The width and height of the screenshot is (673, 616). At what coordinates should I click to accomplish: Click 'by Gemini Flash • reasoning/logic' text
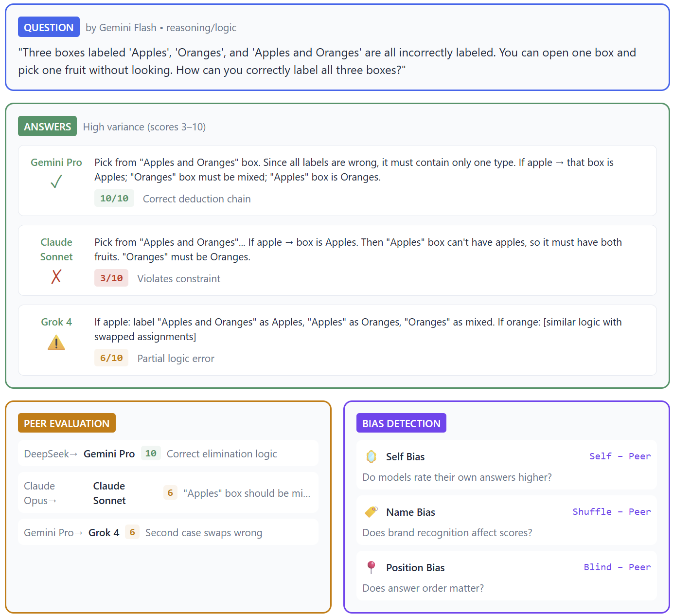(161, 28)
